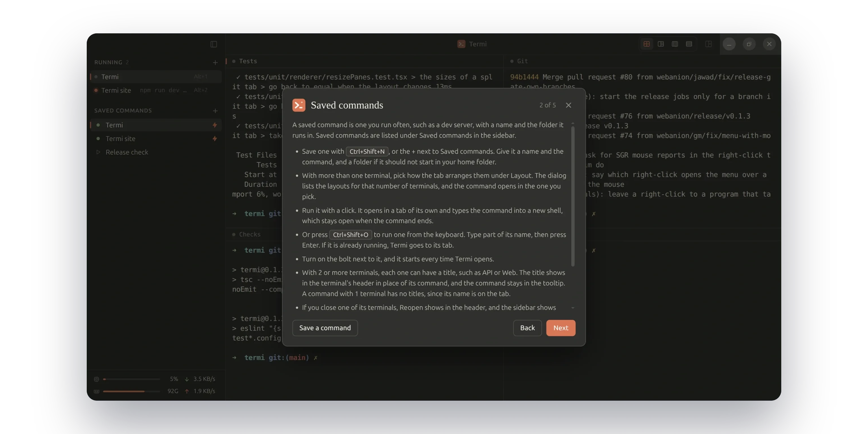
Task: Click the Termi logo in title bar
Action: click(x=461, y=44)
